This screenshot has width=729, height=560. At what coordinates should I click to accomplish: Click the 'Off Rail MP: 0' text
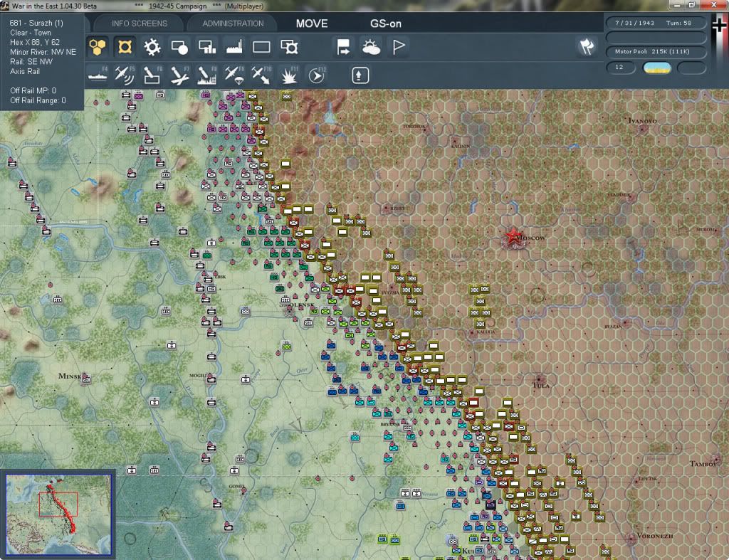pyautogui.click(x=33, y=90)
